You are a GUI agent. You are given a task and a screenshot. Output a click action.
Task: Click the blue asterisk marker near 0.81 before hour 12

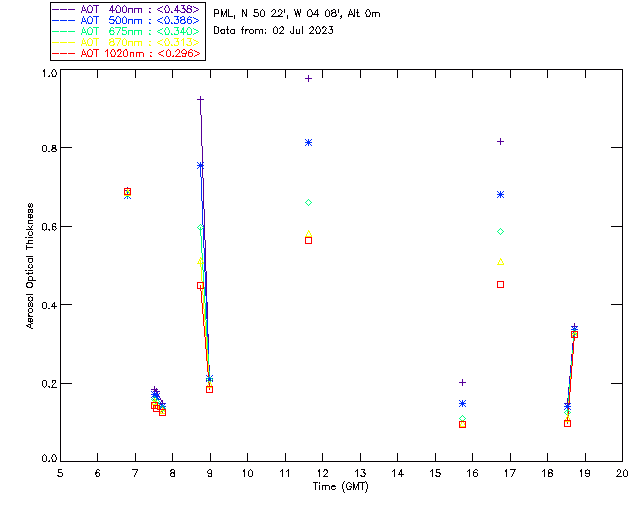tap(309, 142)
